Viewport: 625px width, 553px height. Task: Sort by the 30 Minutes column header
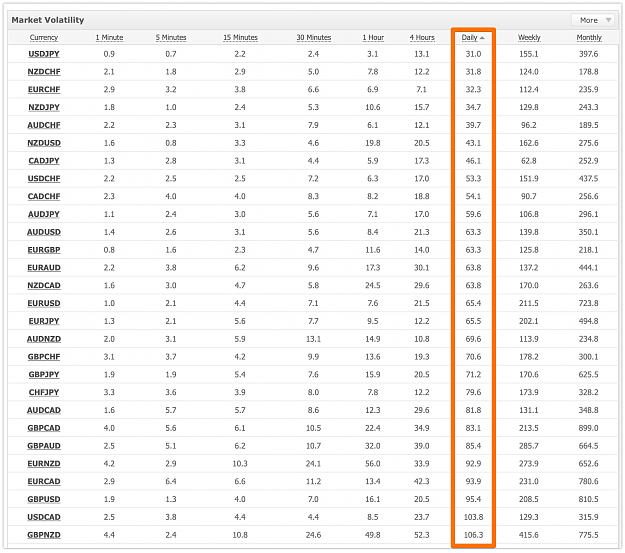[x=314, y=37]
